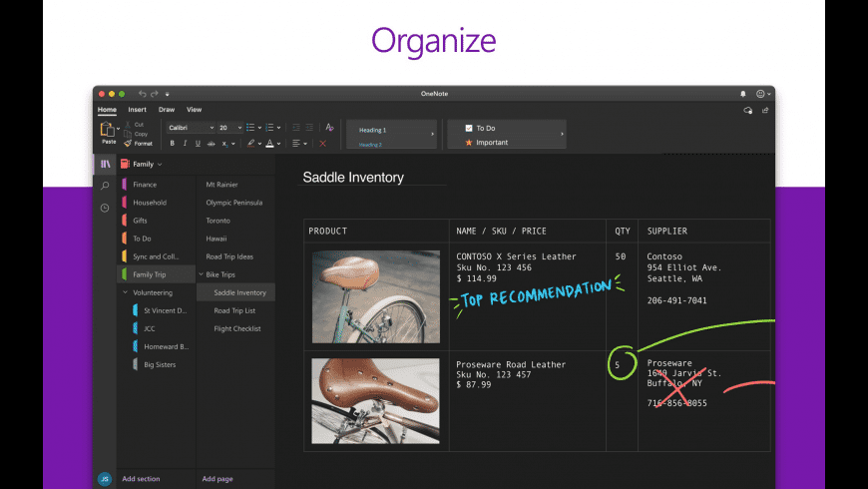Image resolution: width=868 pixels, height=489 pixels.
Task: Click the Add page link
Action: pos(217,479)
